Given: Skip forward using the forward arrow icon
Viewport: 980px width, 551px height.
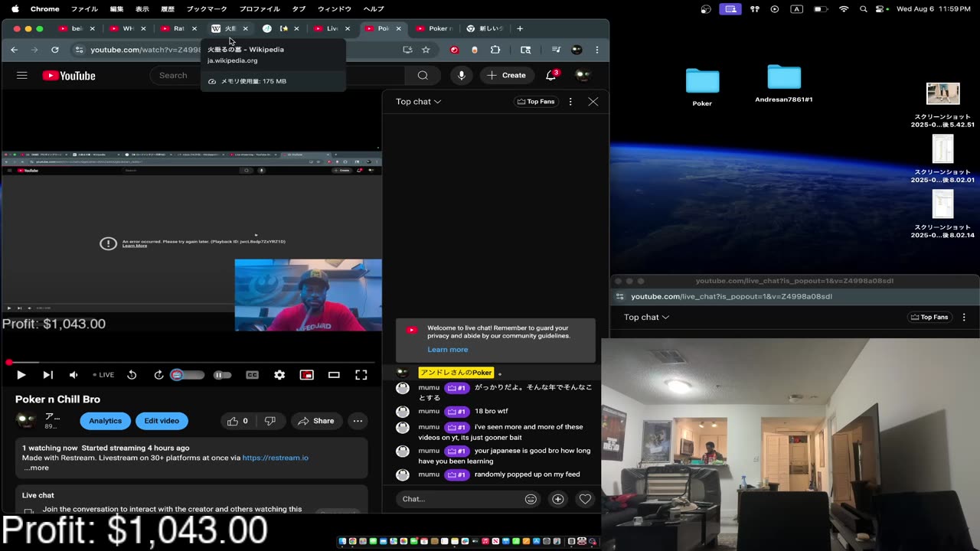Looking at the screenshot, I should [x=158, y=375].
